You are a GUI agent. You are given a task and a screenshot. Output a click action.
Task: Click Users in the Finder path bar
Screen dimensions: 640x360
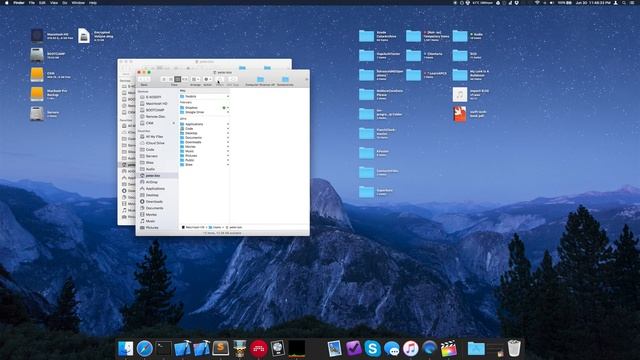[215, 227]
